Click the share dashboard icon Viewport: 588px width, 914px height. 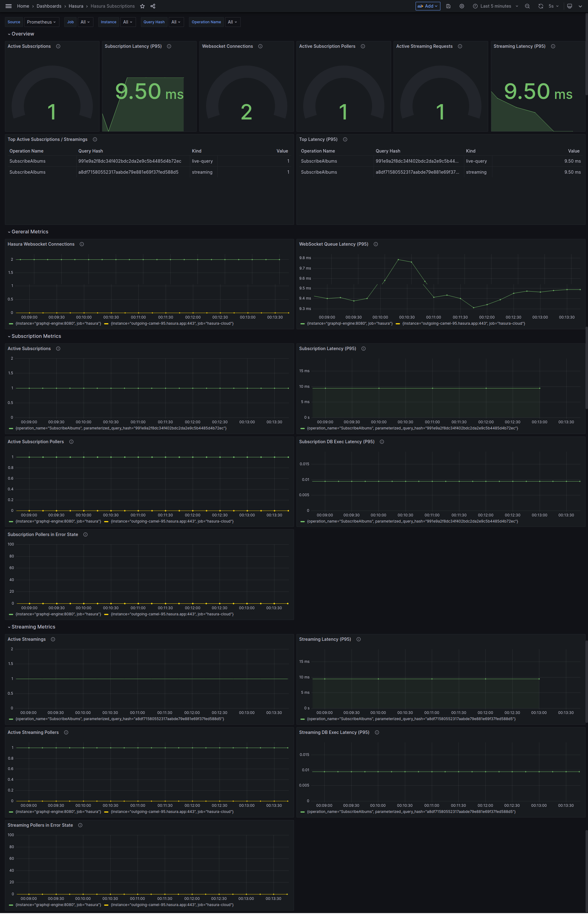(153, 6)
